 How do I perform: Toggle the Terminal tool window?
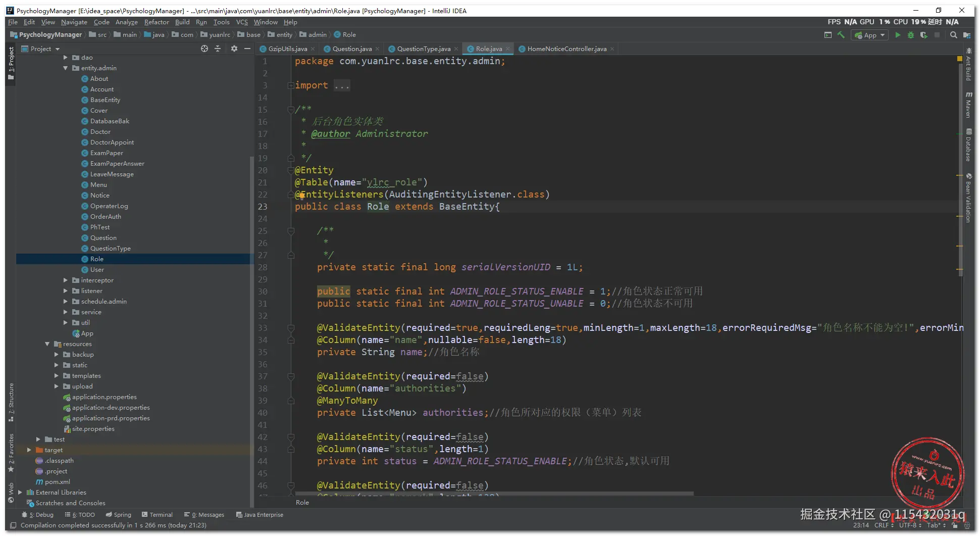click(157, 515)
